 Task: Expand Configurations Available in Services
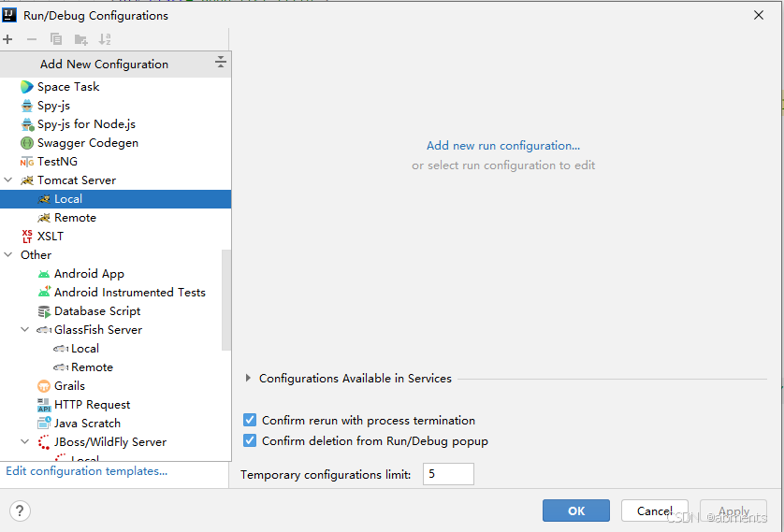pyautogui.click(x=248, y=379)
